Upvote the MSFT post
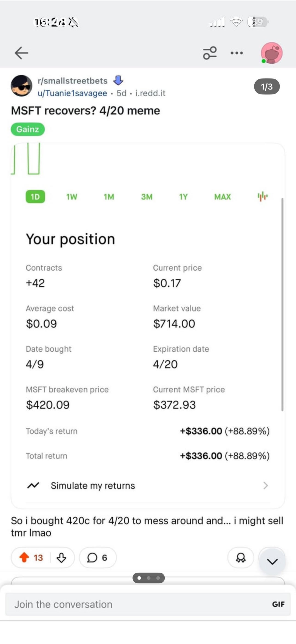 (x=24, y=558)
